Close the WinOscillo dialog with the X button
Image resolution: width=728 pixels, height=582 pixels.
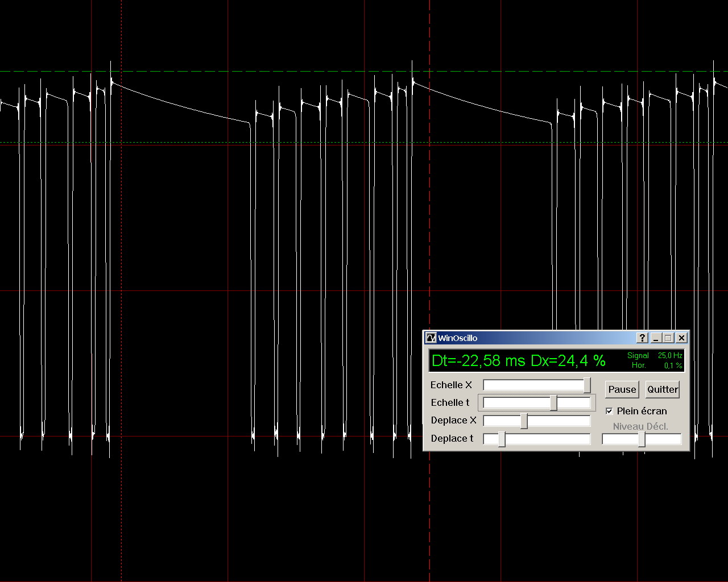pyautogui.click(x=681, y=338)
